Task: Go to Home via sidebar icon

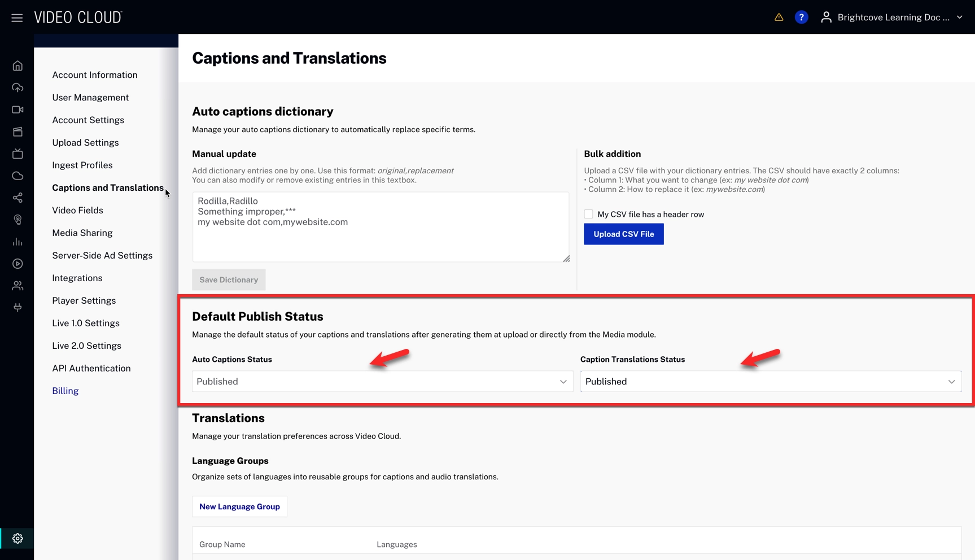Action: tap(18, 66)
